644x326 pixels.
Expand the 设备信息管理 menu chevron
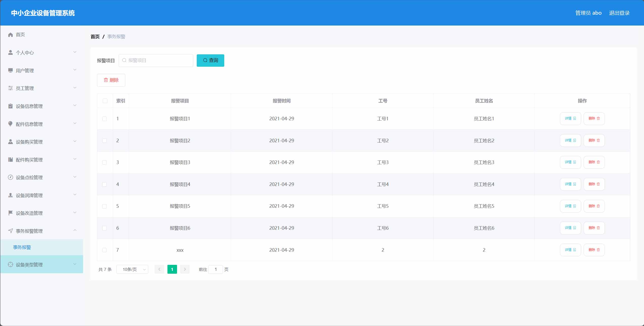pyautogui.click(x=75, y=105)
